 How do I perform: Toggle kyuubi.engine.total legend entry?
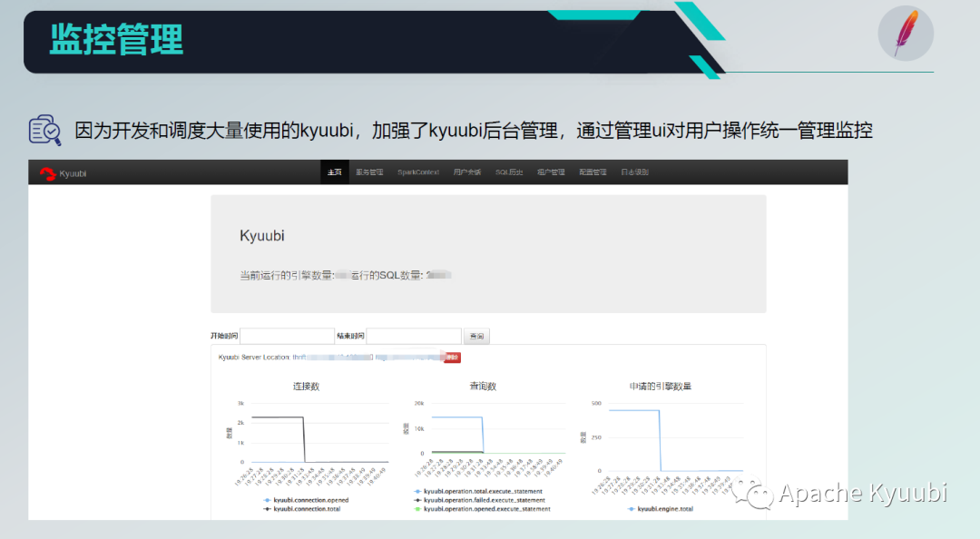660,509
